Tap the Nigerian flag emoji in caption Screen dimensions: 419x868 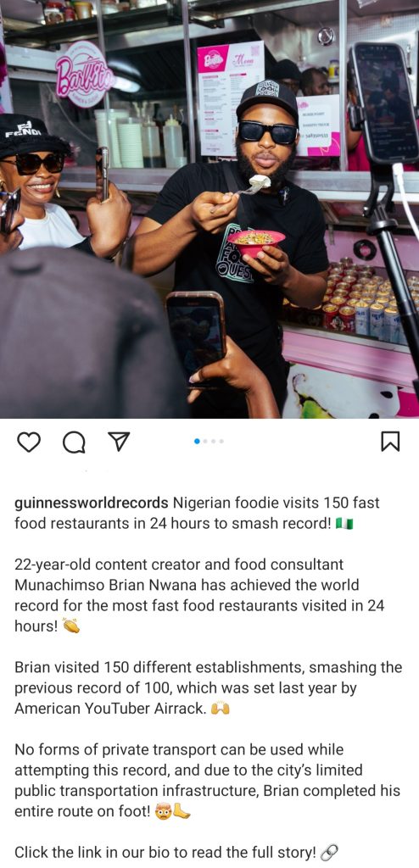click(344, 524)
